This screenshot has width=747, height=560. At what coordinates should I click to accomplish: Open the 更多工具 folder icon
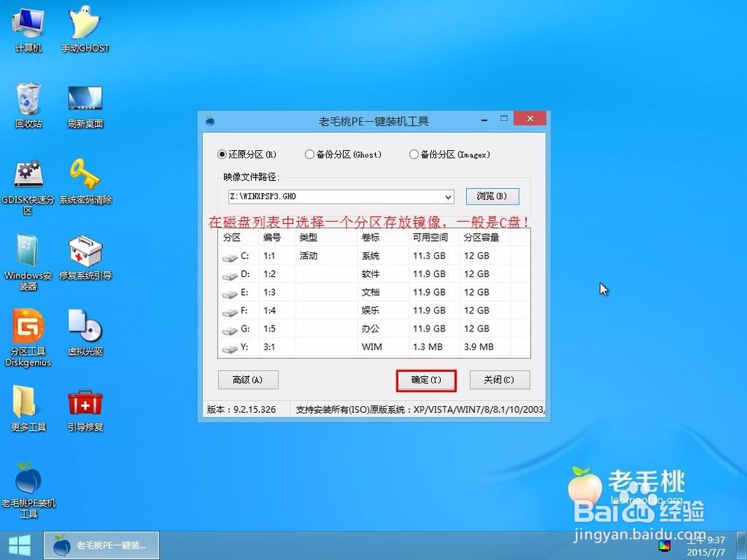point(28,408)
